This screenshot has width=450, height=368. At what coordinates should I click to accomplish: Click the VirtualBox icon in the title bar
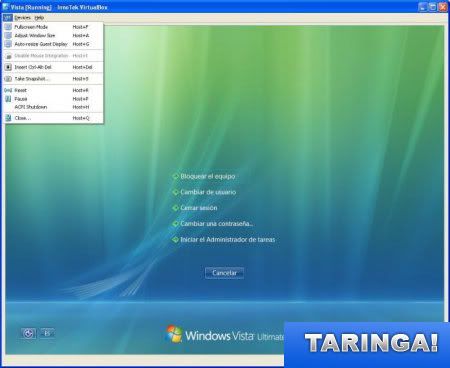[6, 7]
